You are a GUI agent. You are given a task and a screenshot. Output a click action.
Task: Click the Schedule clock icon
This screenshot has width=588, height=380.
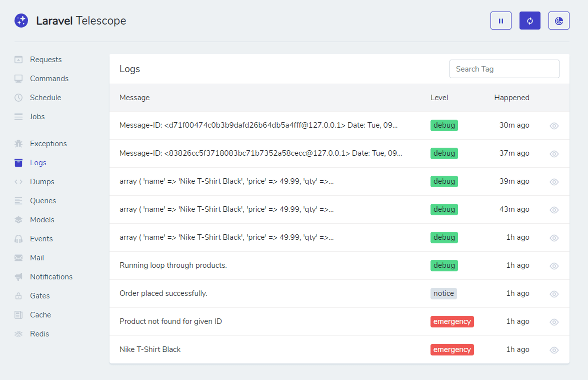click(x=18, y=97)
